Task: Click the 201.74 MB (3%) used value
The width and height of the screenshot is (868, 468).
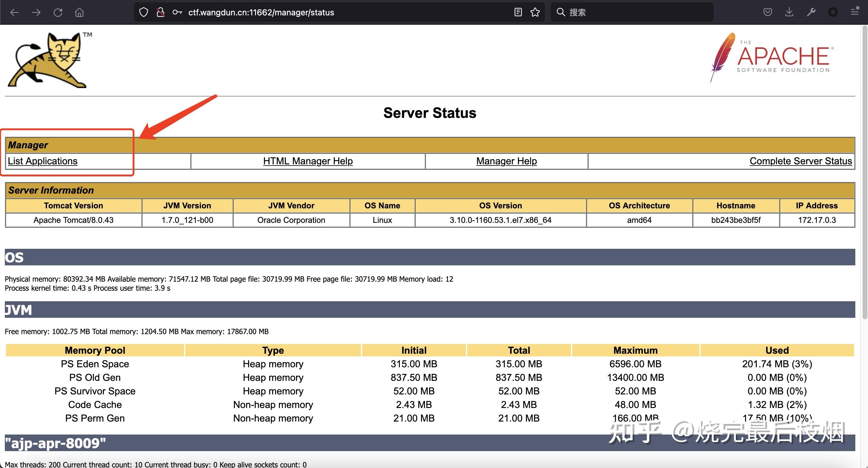Action: 777,364
